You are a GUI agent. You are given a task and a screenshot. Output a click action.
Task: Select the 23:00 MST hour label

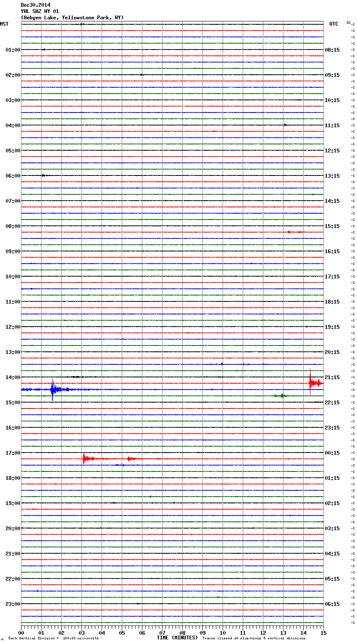(x=13, y=604)
